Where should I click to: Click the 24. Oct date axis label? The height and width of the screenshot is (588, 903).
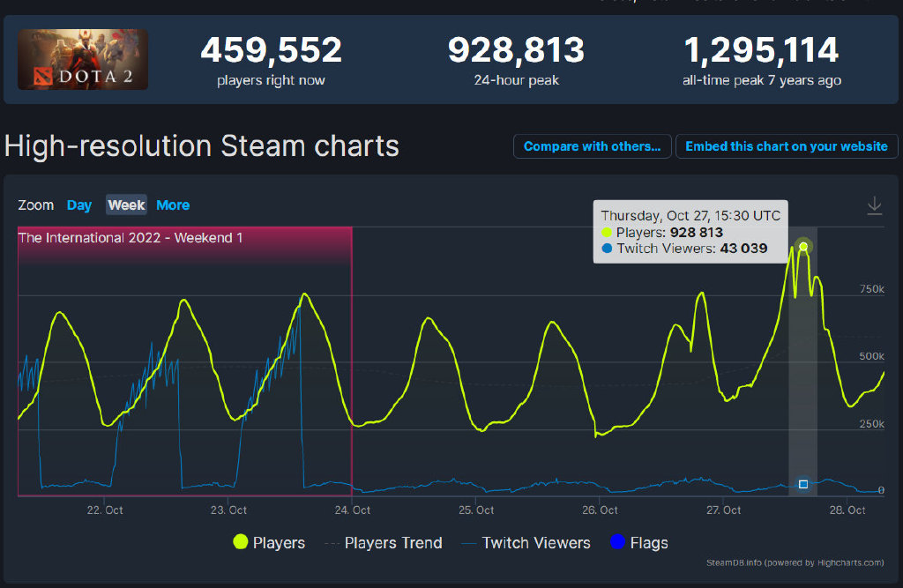(353, 510)
